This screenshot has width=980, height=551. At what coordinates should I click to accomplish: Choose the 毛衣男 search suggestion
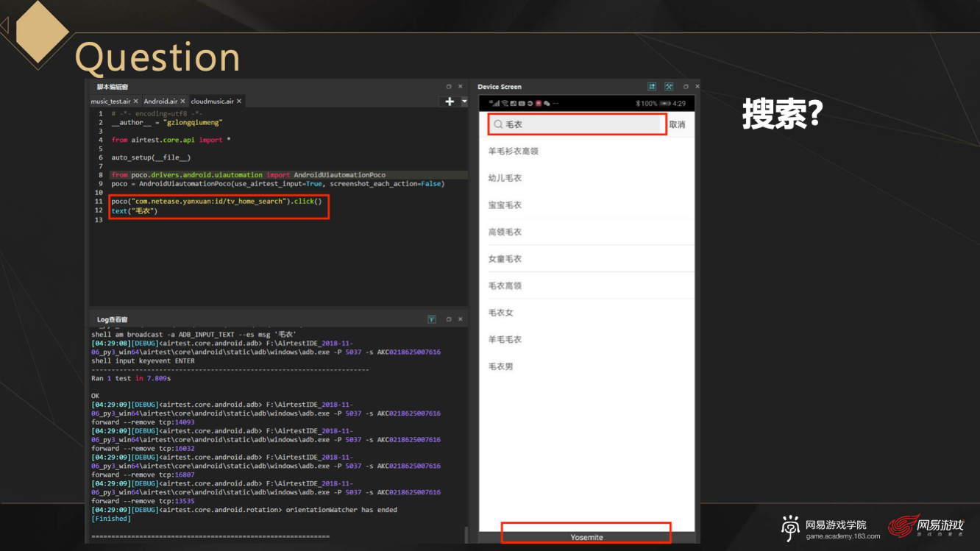(x=500, y=366)
